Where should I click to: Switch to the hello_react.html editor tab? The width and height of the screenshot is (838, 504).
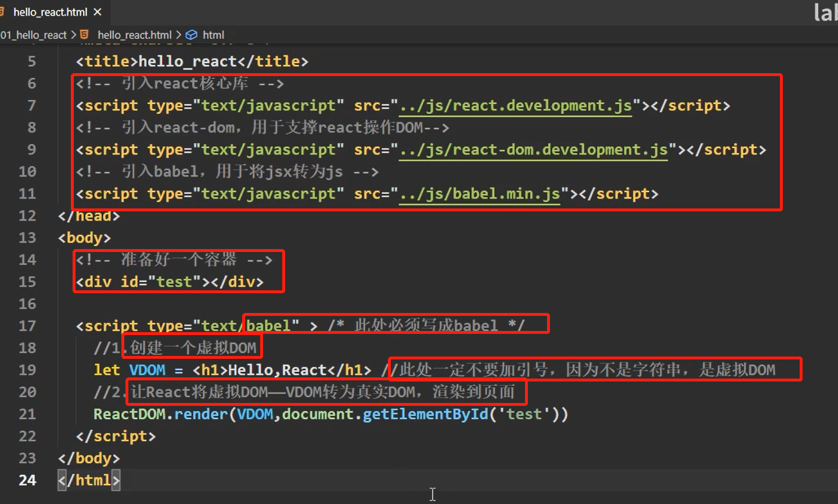50,12
